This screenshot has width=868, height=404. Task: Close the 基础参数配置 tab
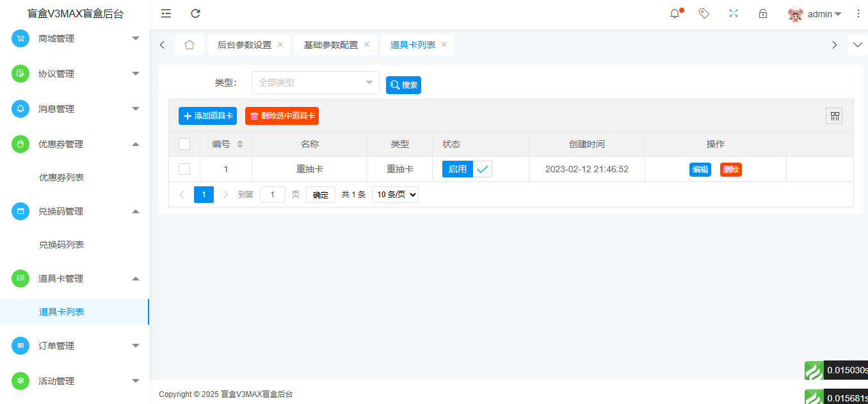[367, 45]
